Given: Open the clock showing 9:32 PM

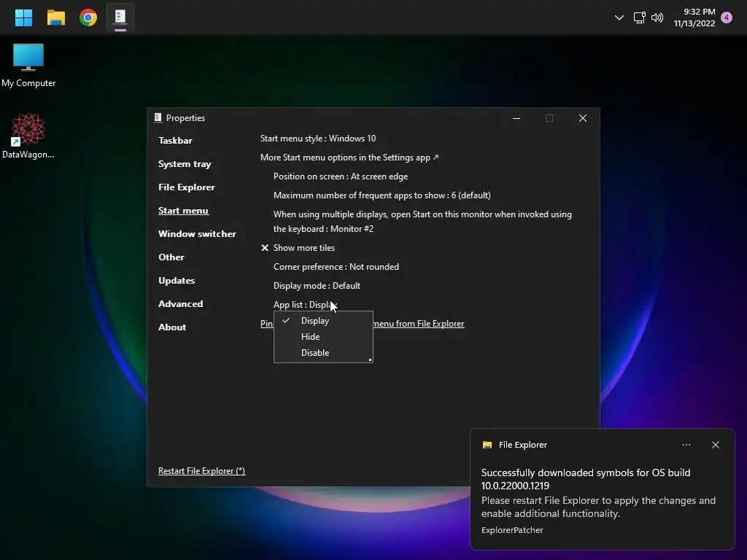Looking at the screenshot, I should tap(694, 17).
